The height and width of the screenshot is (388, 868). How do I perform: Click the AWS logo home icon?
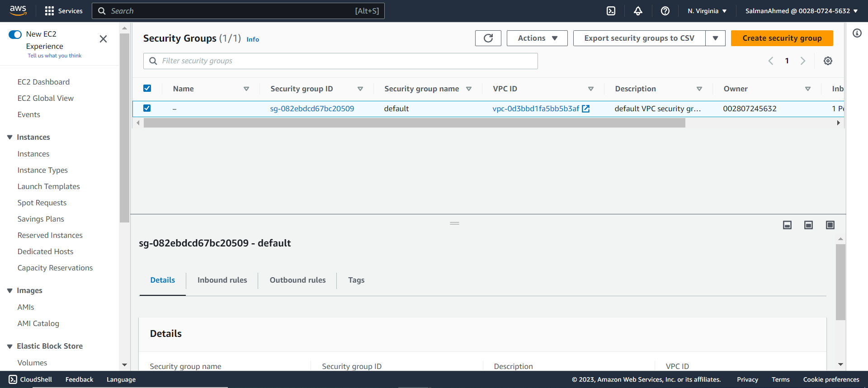18,10
